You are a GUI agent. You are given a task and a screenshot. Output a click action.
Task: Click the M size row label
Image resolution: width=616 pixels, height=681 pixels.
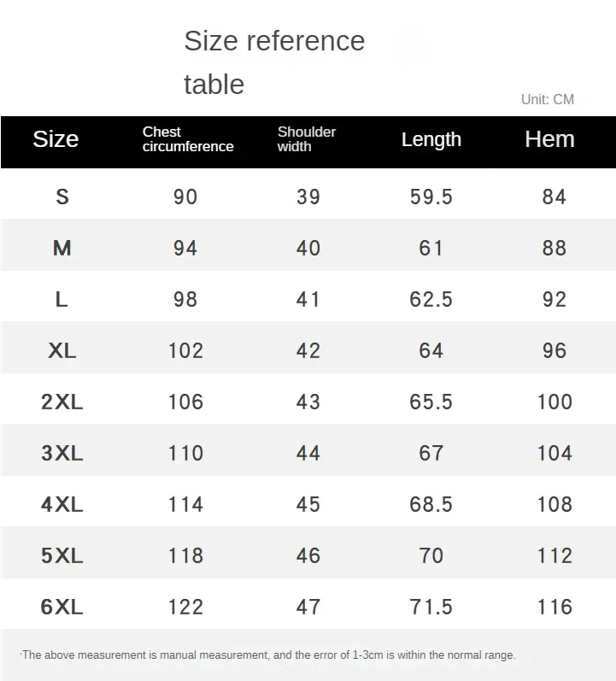coord(62,248)
